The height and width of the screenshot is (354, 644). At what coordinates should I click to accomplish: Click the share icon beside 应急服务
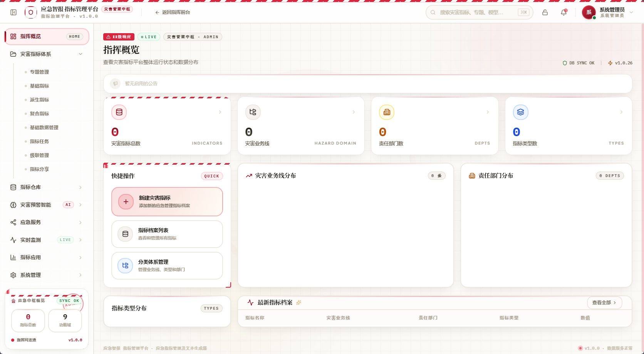[13, 222]
